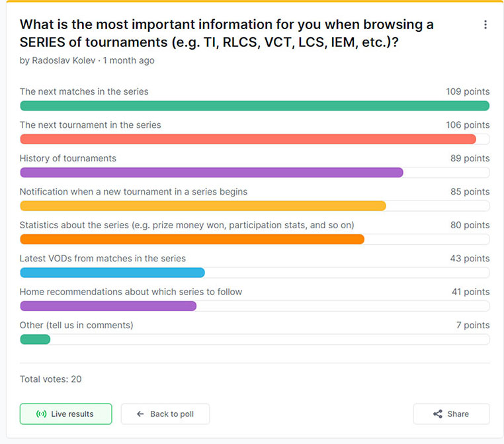504x444 pixels.
Task: Click the yellow Notification result bar
Action: click(203, 206)
